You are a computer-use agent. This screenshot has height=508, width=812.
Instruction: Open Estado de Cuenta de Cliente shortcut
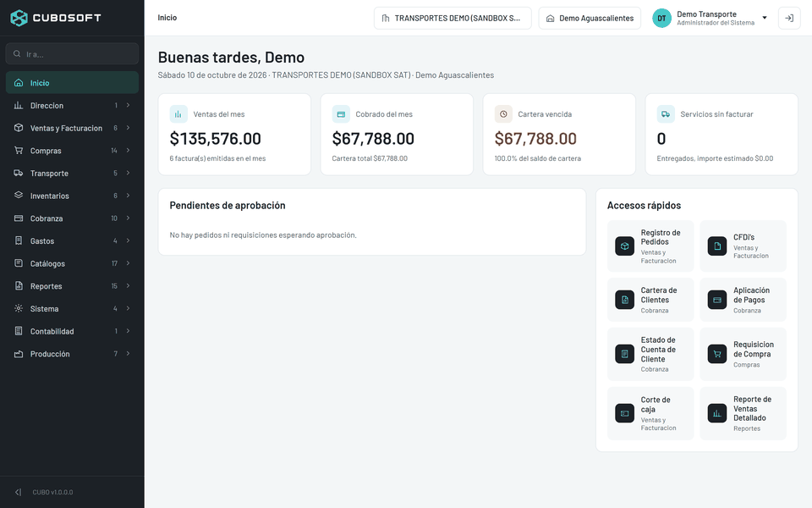click(x=650, y=354)
